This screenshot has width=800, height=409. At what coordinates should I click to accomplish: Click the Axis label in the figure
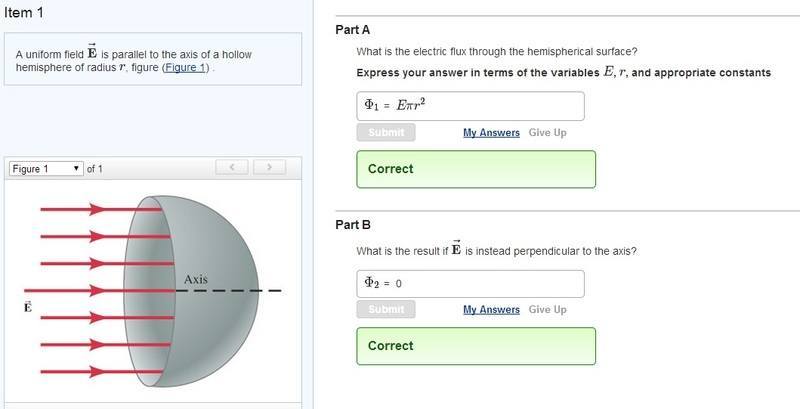pos(196,279)
